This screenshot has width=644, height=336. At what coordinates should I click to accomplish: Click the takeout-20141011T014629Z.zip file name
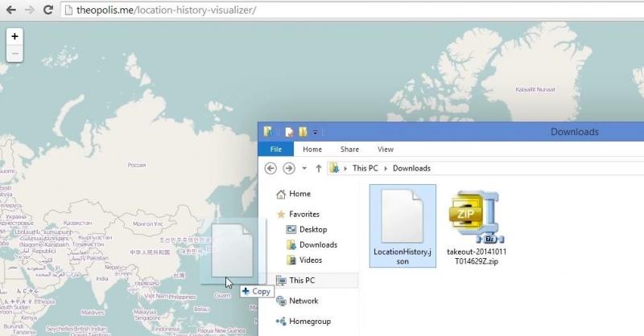pos(477,256)
